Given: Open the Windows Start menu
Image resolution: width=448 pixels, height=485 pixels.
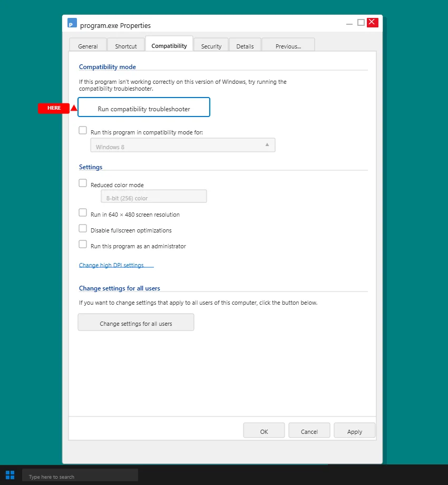Looking at the screenshot, I should coord(9,476).
